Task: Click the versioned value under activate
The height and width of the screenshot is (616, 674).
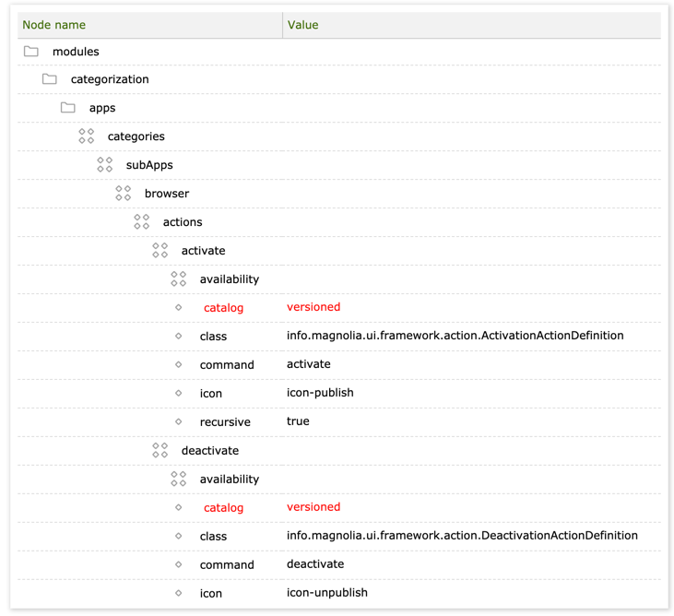Action: point(313,307)
